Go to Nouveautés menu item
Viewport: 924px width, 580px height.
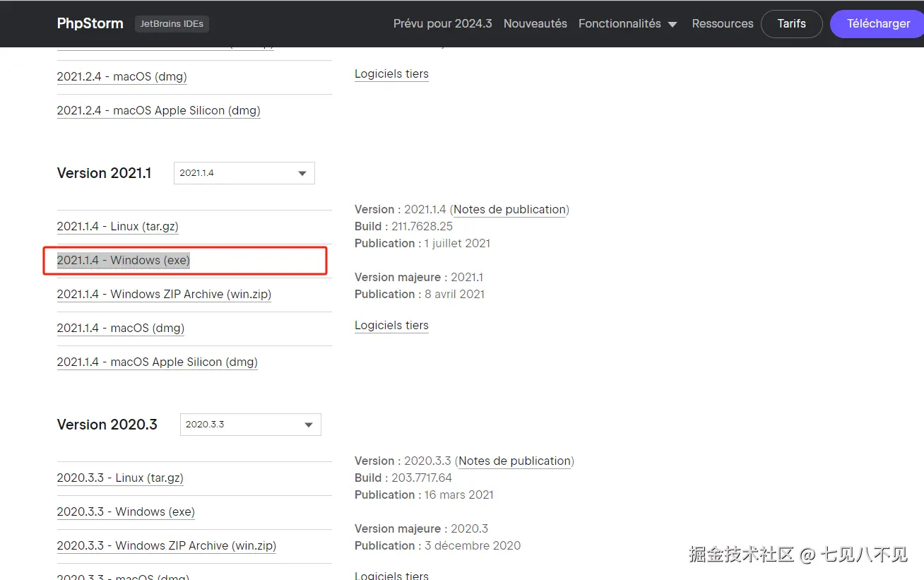535,23
